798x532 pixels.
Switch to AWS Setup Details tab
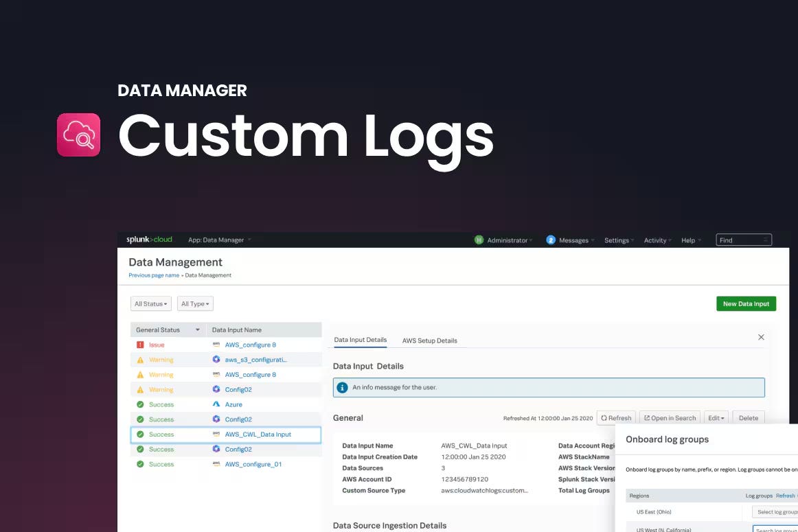click(x=429, y=340)
